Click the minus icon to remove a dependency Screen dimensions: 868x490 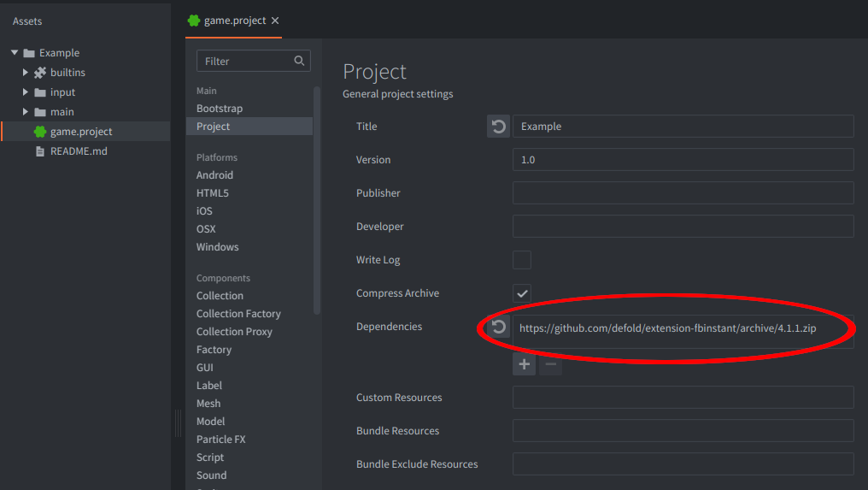551,364
